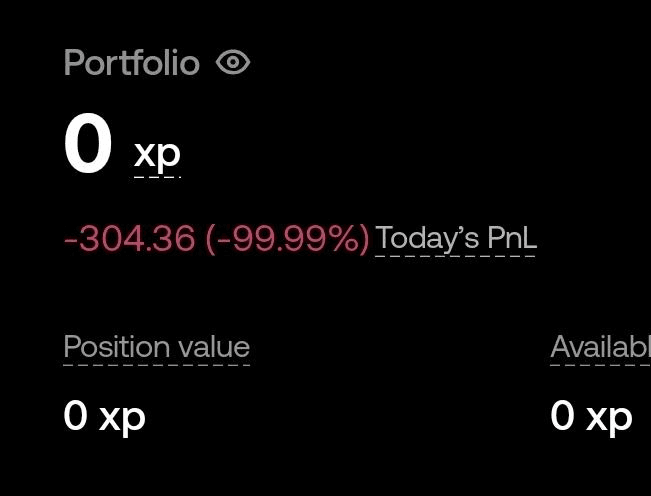Image resolution: width=651 pixels, height=496 pixels.
Task: Click the word Position in Position value
Action: (117, 347)
